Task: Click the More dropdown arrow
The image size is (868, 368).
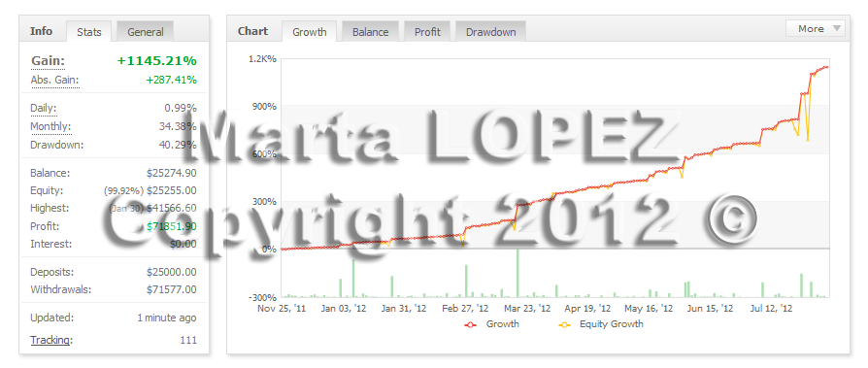Action: click(x=836, y=29)
